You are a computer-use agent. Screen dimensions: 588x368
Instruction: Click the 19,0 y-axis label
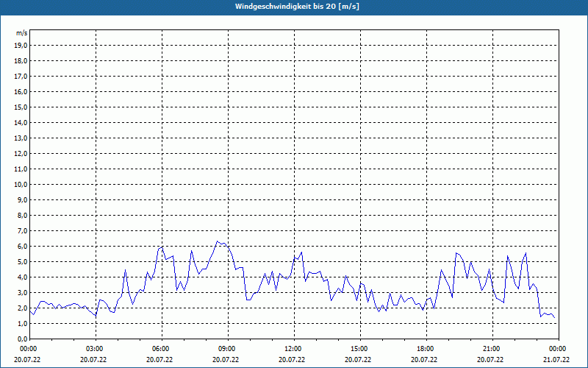(21, 46)
